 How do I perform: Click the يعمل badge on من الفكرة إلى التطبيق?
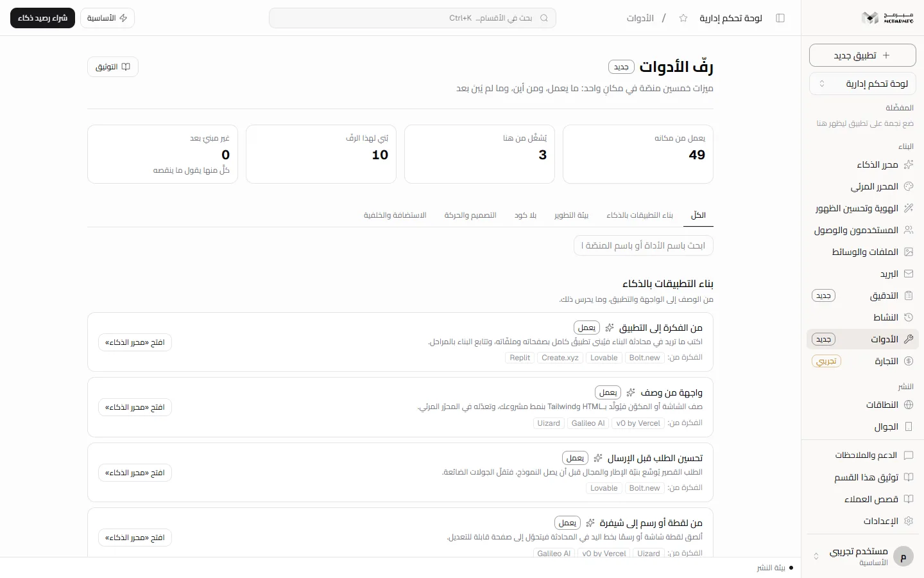tap(586, 328)
